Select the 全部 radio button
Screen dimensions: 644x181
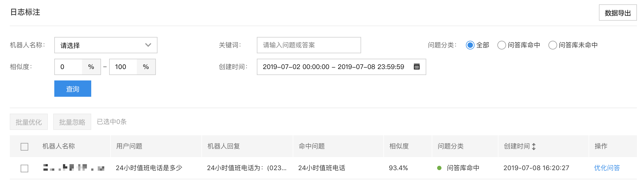point(470,45)
